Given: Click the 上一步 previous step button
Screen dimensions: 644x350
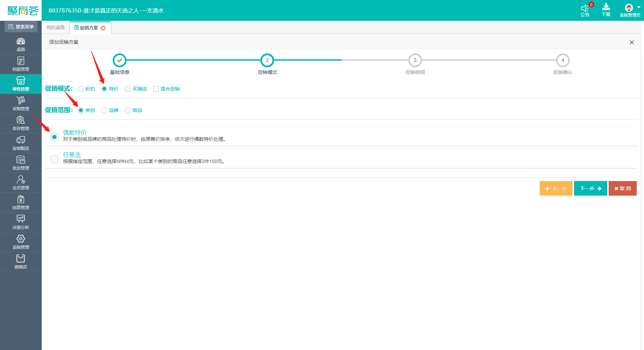Looking at the screenshot, I should [556, 188].
